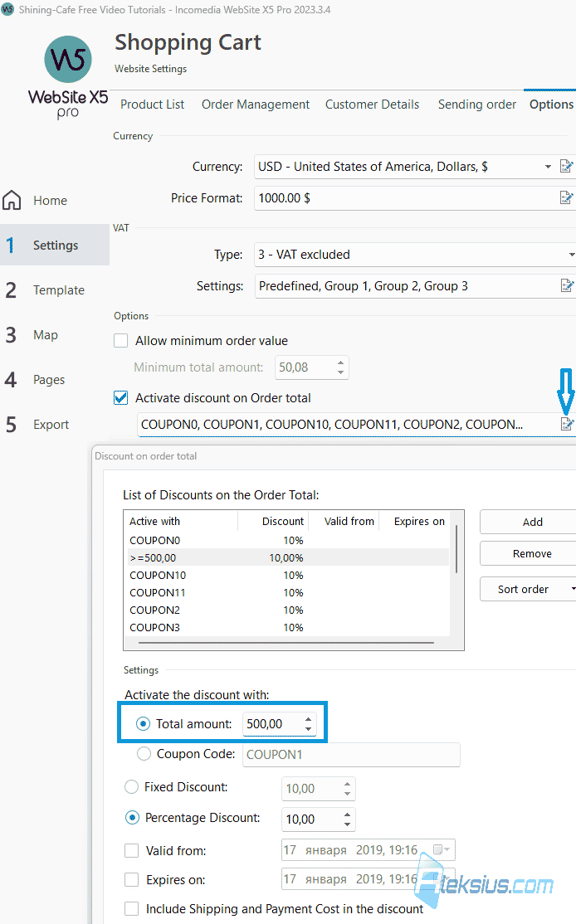Viewport: 576px width, 924px height.
Task: Go to step 4 Pages
Action: [x=55, y=380]
